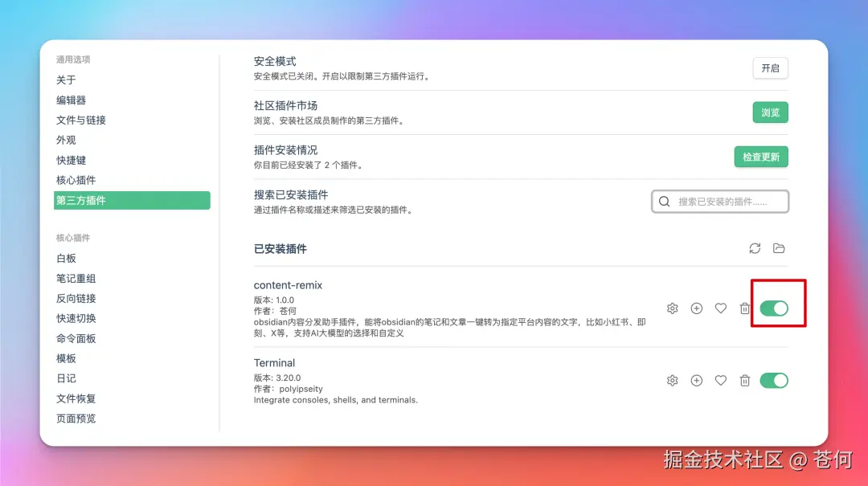Click the hotkey plus icon for content-remix
The image size is (868, 486).
(x=696, y=308)
